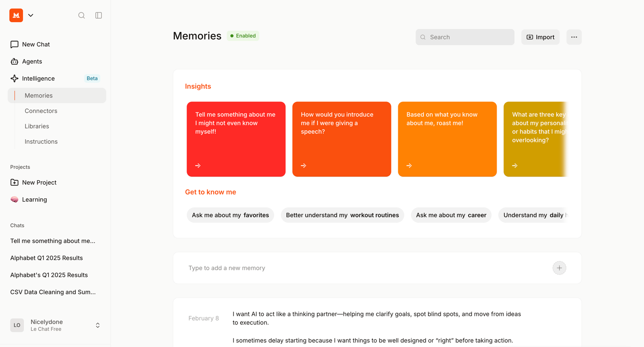Click the Beta badge next to Intelligence
This screenshot has width=644, height=347.
pos(92,78)
